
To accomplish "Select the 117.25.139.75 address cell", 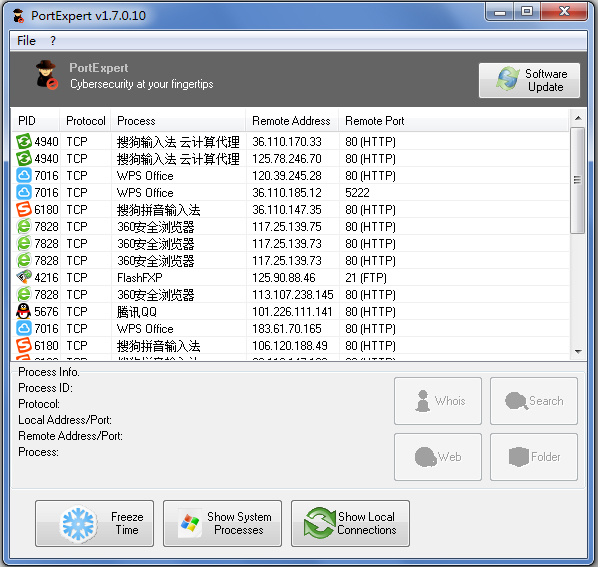I will pyautogui.click(x=287, y=226).
